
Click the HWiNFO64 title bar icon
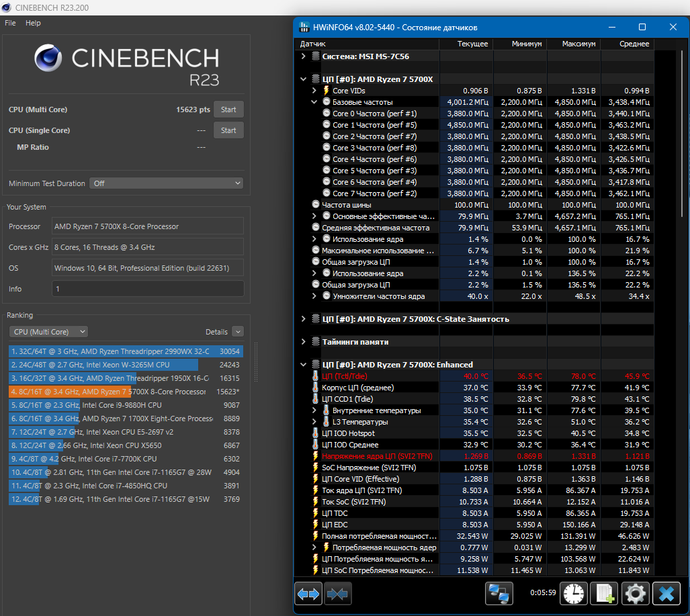[304, 28]
